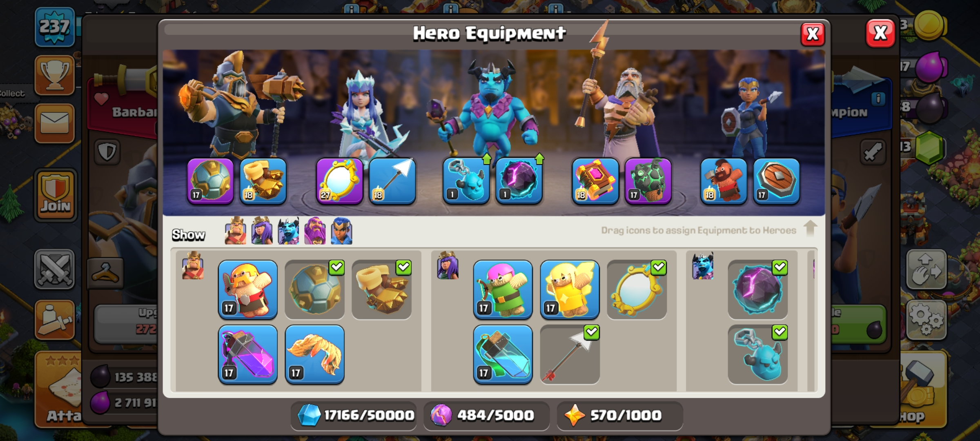Select the Healer Puppet equipment
This screenshot has width=980, height=441.
pos(570,290)
